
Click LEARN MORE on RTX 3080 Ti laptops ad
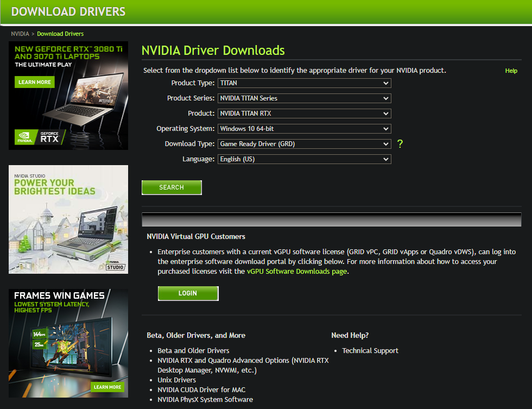[35, 82]
